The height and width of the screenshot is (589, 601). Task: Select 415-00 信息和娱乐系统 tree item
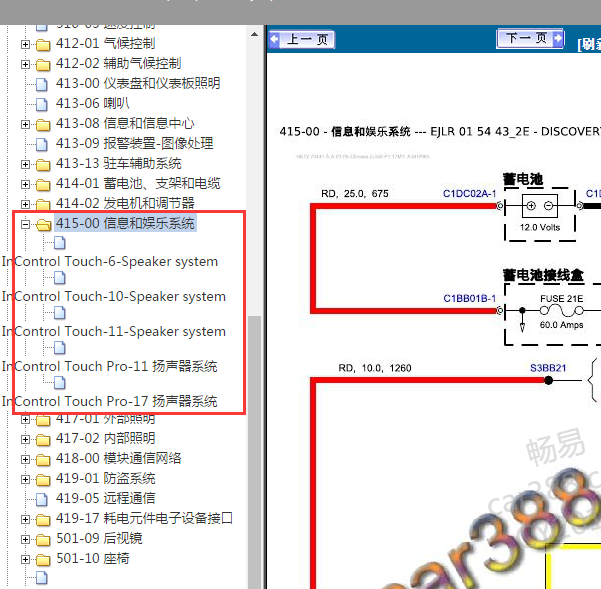pyautogui.click(x=125, y=223)
